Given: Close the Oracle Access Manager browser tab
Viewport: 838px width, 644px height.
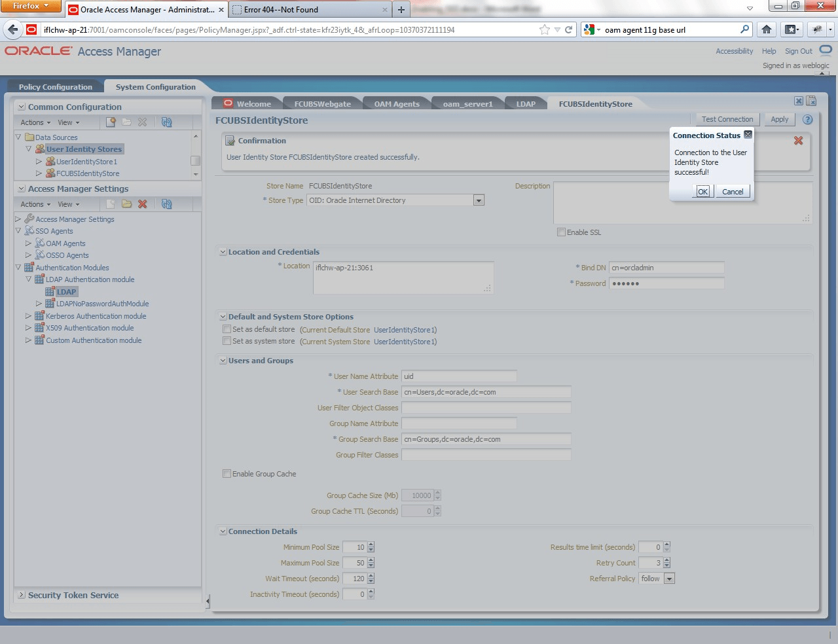Looking at the screenshot, I should [x=221, y=10].
